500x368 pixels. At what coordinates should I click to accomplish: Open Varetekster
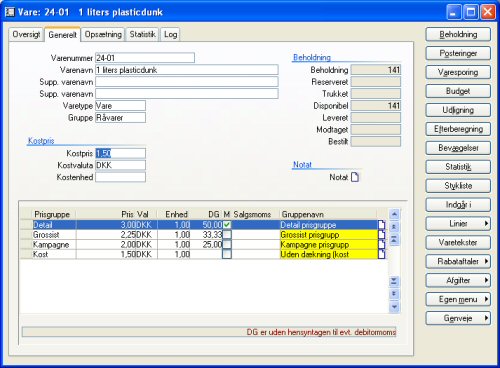[x=458, y=242]
